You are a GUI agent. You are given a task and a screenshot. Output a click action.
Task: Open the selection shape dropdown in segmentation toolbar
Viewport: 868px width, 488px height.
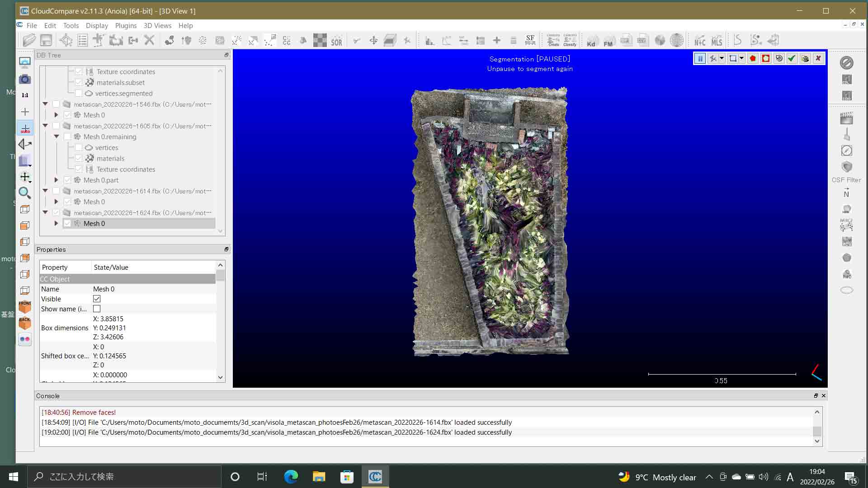(742, 58)
